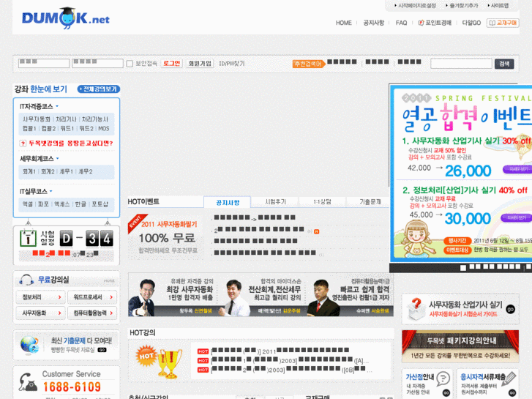This screenshot has height=399, width=532.
Task: Open the calendar icon beside 시험일정
Action: pyautogui.click(x=28, y=238)
